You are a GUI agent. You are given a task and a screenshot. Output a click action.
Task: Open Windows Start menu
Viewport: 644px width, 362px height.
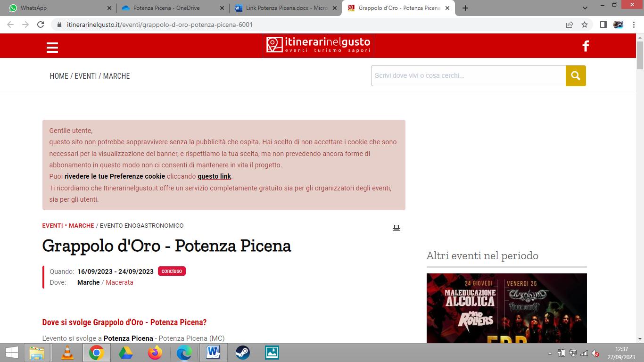point(12,353)
